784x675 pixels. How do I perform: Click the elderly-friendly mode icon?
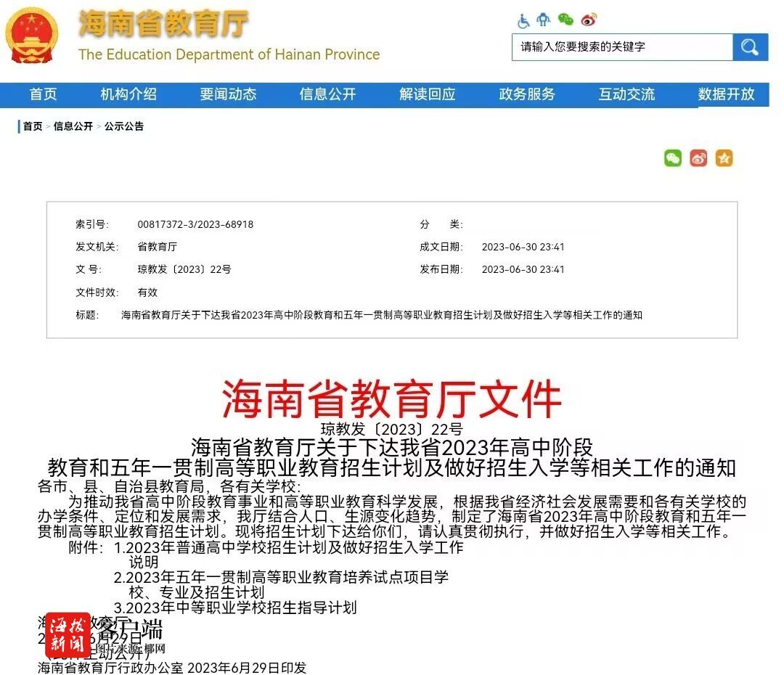coord(544,20)
